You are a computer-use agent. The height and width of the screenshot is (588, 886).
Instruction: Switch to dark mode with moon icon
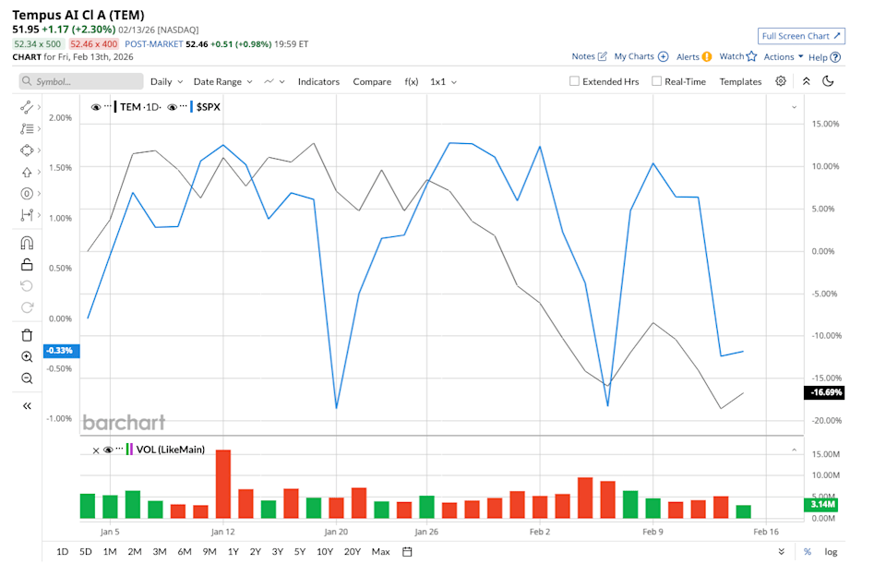[x=825, y=81]
